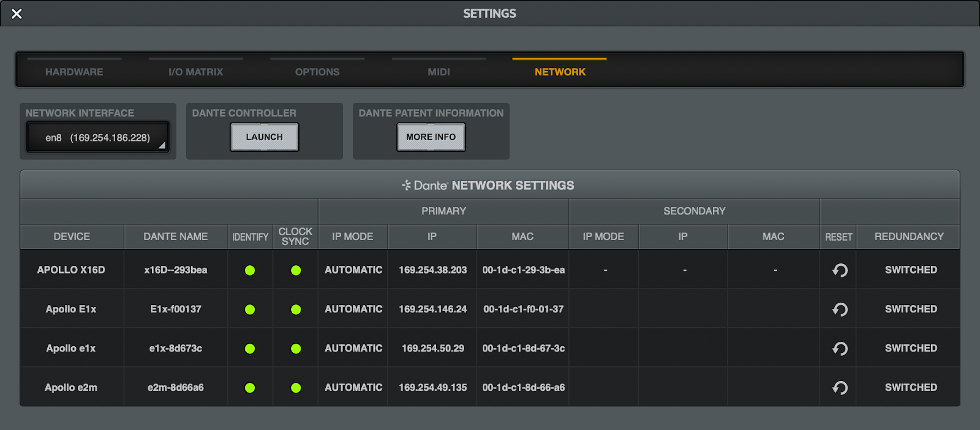This screenshot has width=980, height=430.
Task: Click MAC address 00-1d-c1-8d-66-a6
Action: 524,387
